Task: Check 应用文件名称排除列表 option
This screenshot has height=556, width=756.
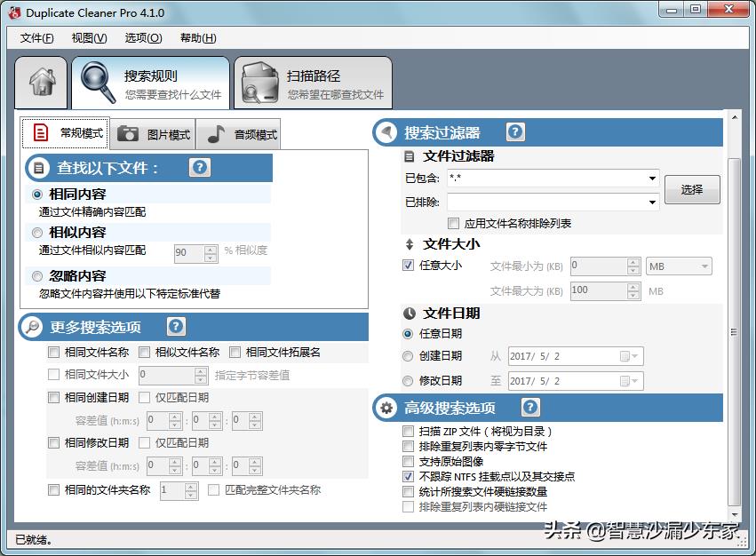Action: pos(453,223)
